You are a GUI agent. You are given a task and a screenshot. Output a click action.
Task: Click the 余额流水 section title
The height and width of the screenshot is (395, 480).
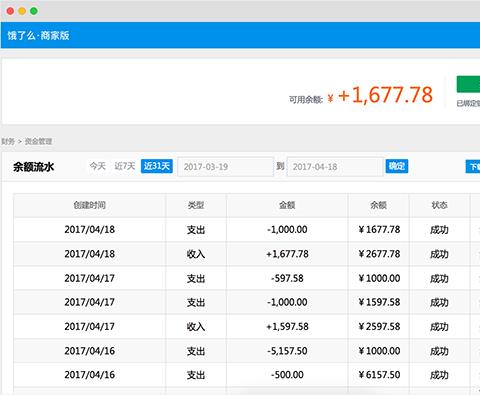[33, 167]
